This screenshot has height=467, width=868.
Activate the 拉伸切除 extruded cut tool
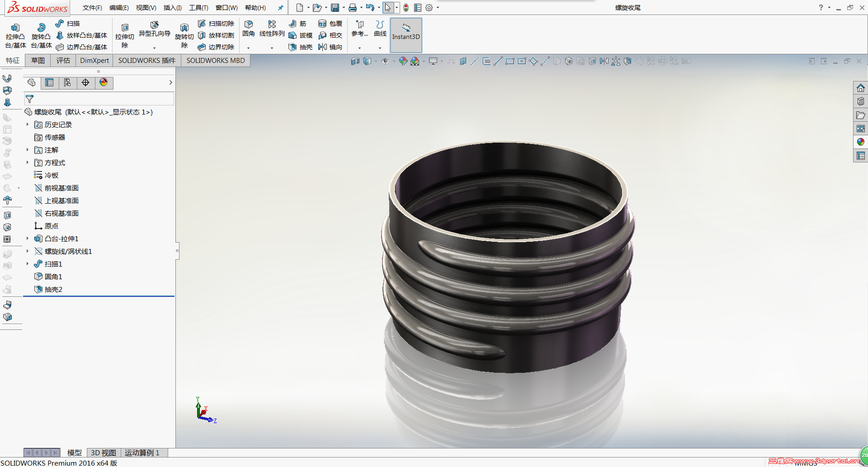pos(125,36)
